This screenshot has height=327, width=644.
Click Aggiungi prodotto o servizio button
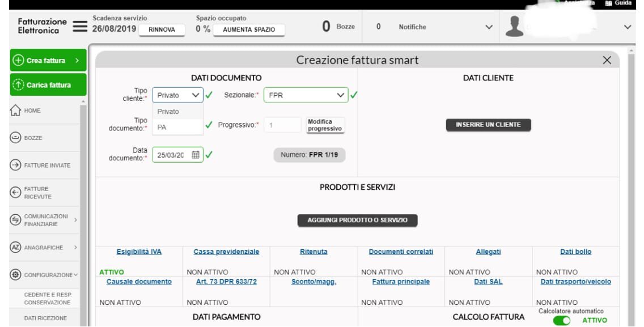click(x=358, y=220)
